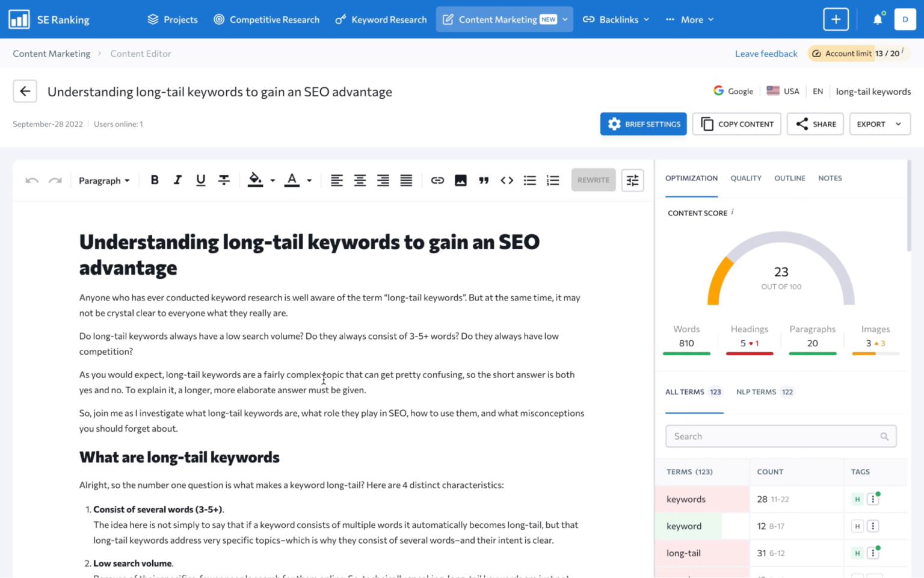This screenshot has height=578, width=924.
Task: Click the Leave feedback link
Action: click(x=766, y=53)
